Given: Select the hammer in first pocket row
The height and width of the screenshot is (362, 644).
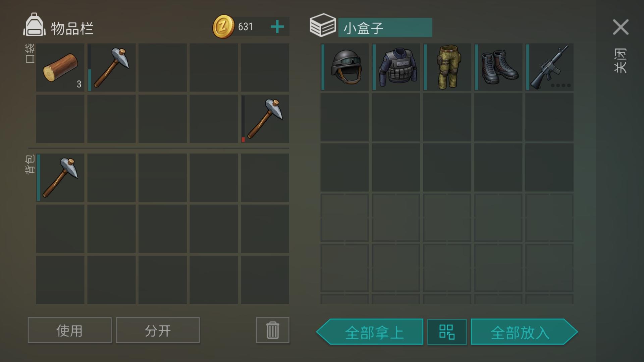Looking at the screenshot, I should coord(111,67).
